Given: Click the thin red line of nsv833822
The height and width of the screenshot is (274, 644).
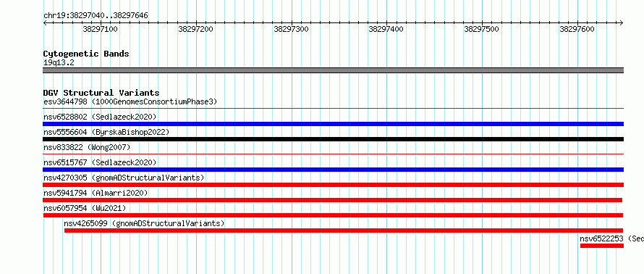Looking at the screenshot, I should tap(333, 154).
